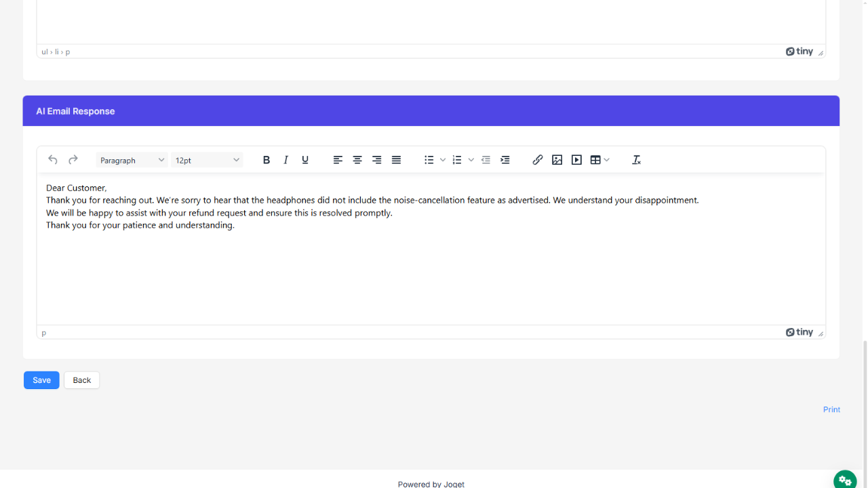Toggle underline formatting
The width and height of the screenshot is (868, 488).
(x=305, y=160)
